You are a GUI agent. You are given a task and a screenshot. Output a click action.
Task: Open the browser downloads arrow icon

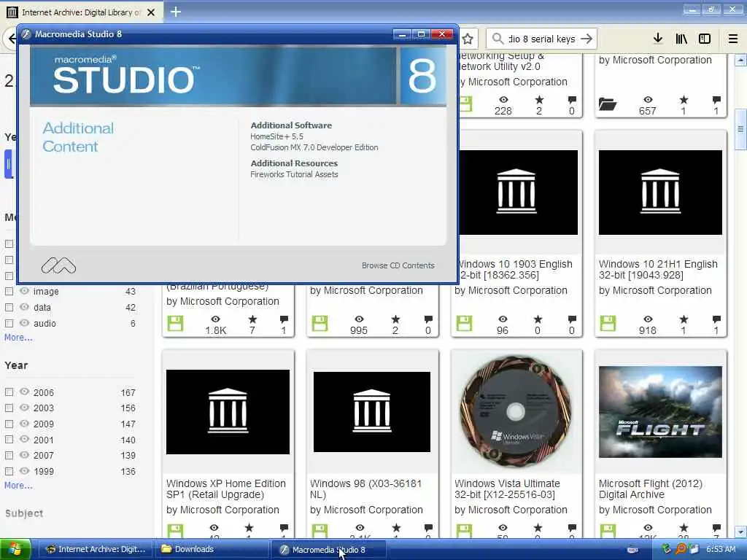[658, 39]
